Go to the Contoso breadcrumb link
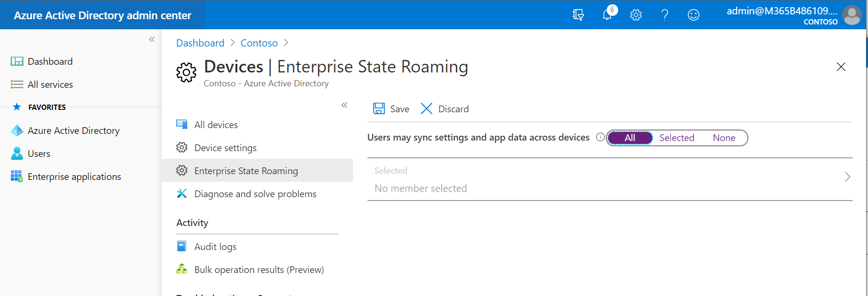This screenshot has width=868, height=296. [x=259, y=43]
